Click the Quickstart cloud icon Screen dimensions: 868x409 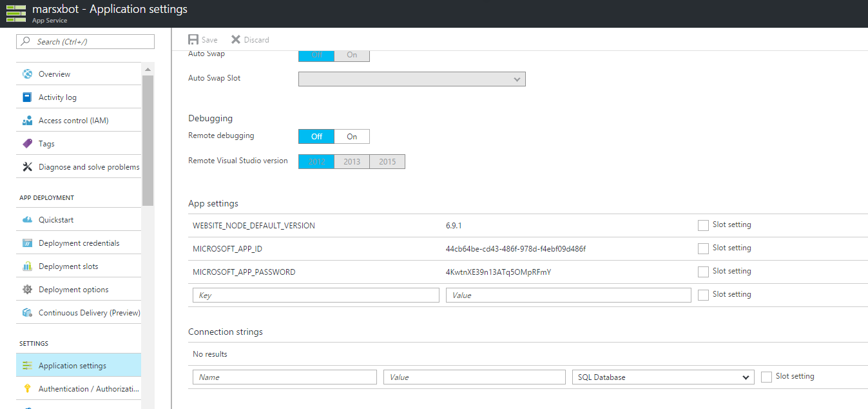(x=27, y=220)
